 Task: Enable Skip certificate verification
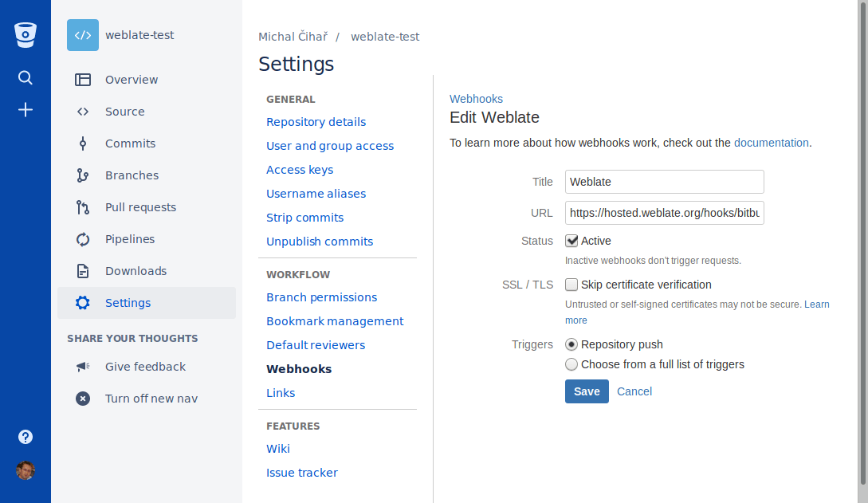click(571, 284)
